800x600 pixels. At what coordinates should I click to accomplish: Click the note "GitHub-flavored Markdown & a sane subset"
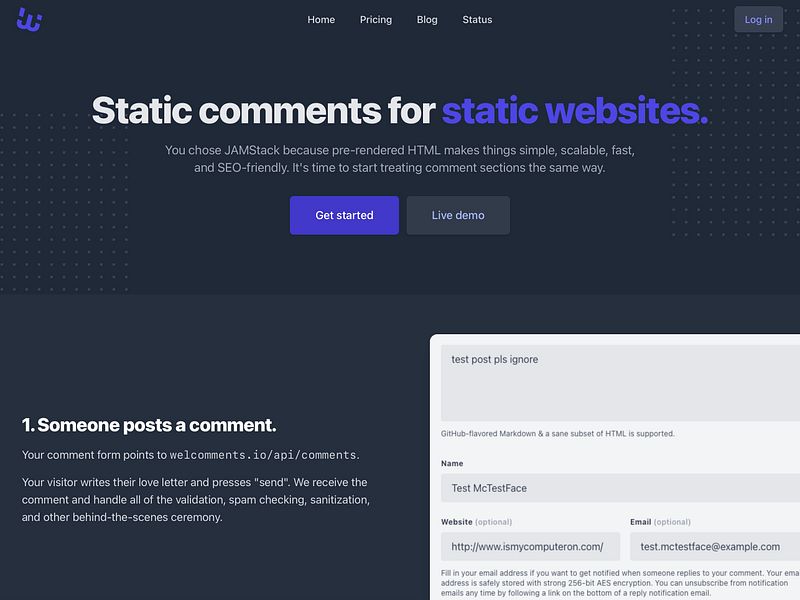[x=558, y=434]
